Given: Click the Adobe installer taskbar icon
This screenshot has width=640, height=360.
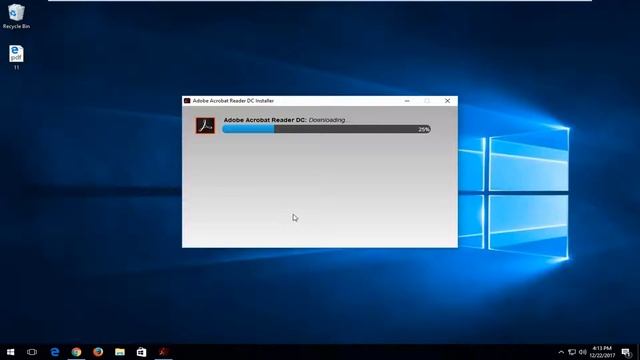Looking at the screenshot, I should pos(163,352).
